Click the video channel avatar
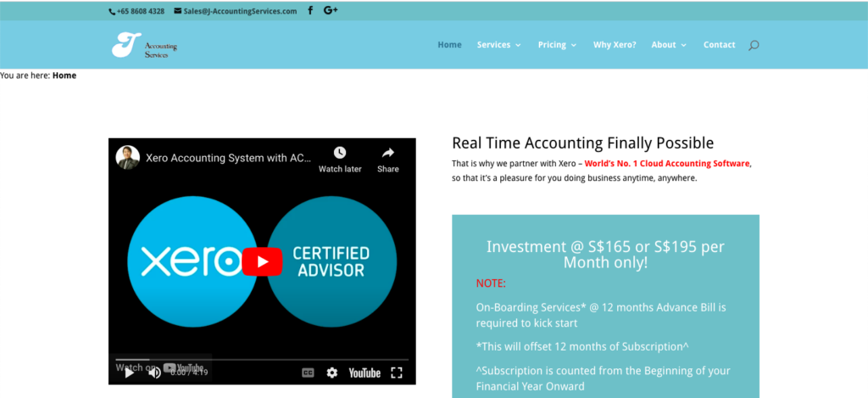 (x=127, y=158)
